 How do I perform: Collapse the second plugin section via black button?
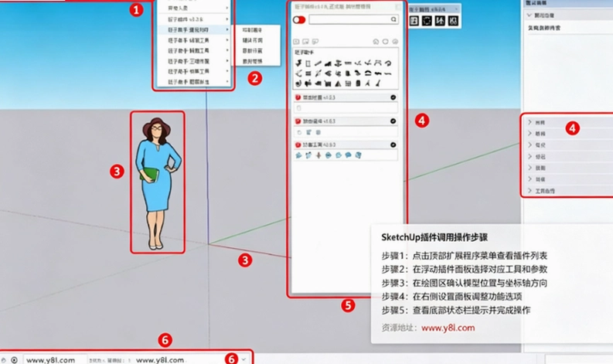tap(393, 121)
